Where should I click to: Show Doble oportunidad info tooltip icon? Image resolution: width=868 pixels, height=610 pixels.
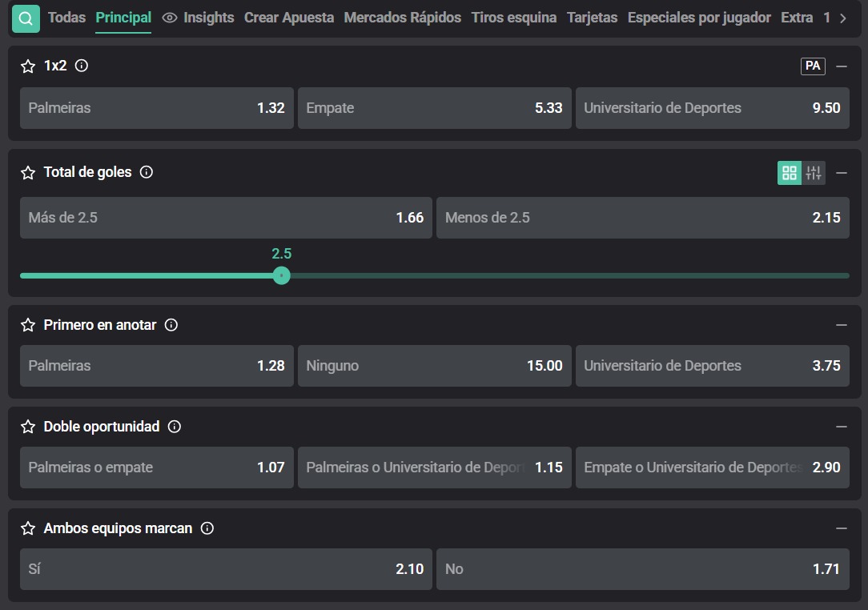pyautogui.click(x=175, y=426)
